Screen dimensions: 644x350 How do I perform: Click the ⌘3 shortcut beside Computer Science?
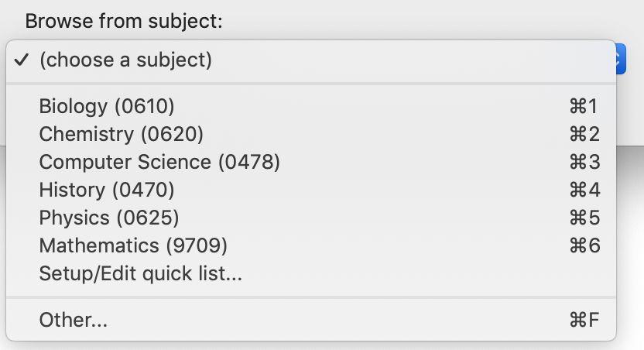[584, 162]
